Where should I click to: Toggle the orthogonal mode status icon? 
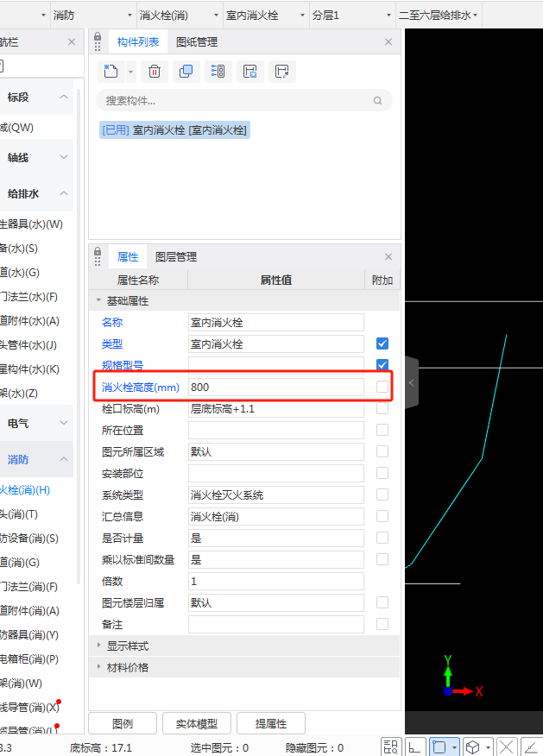414,747
